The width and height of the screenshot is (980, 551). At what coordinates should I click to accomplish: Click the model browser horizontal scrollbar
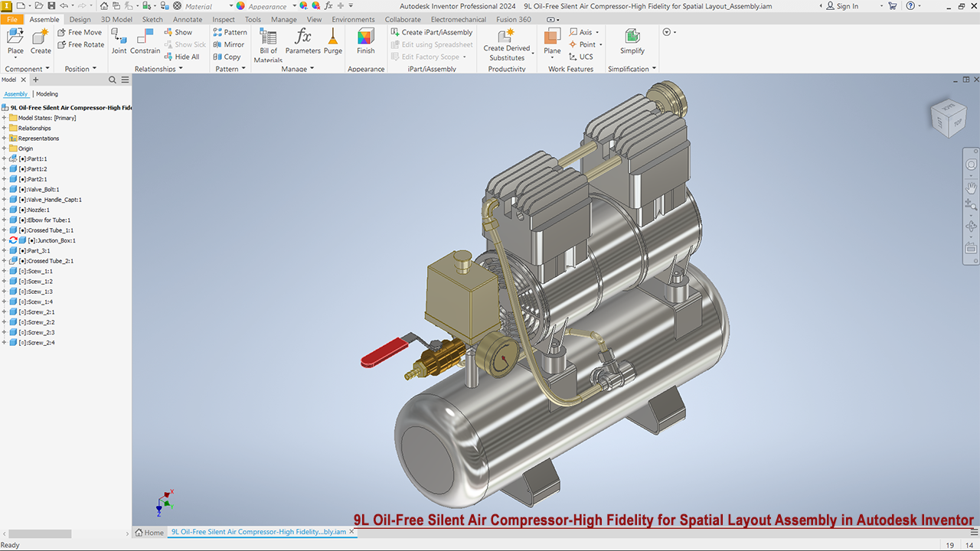40,533
